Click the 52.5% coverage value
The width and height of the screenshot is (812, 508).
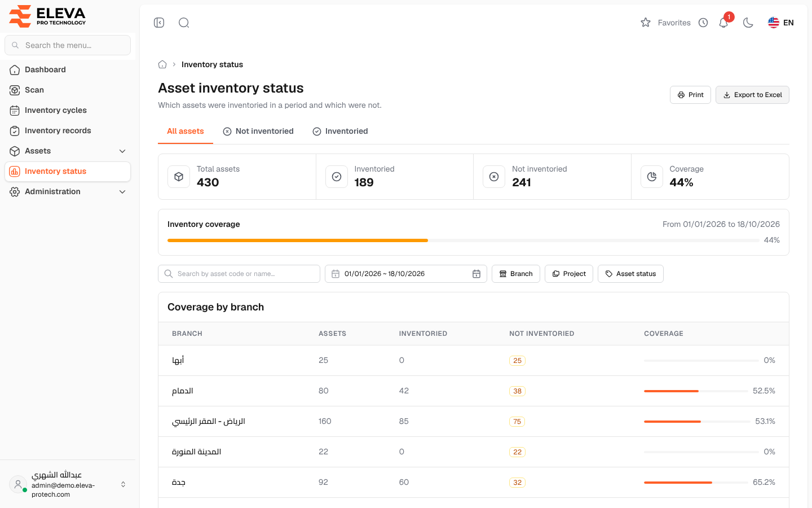pyautogui.click(x=764, y=391)
